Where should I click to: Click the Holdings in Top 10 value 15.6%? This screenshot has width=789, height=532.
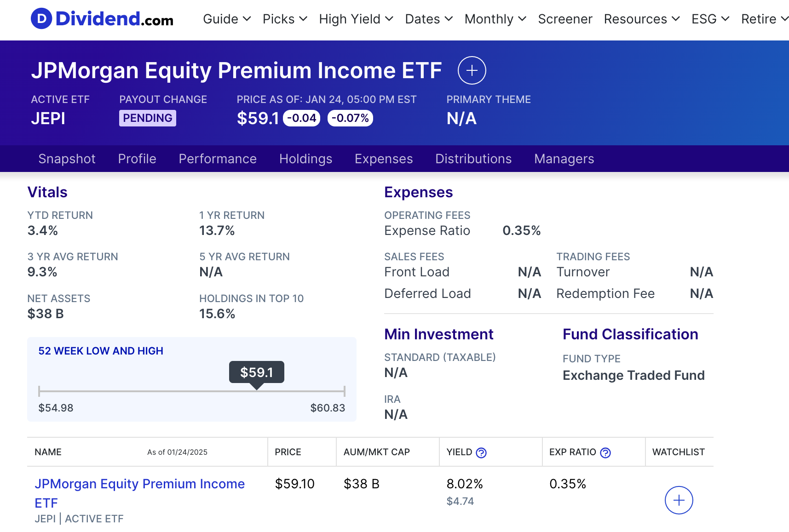[x=217, y=314]
